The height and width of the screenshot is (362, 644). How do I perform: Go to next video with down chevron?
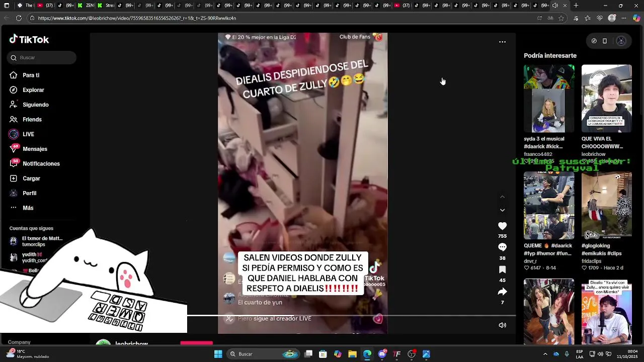502,210
